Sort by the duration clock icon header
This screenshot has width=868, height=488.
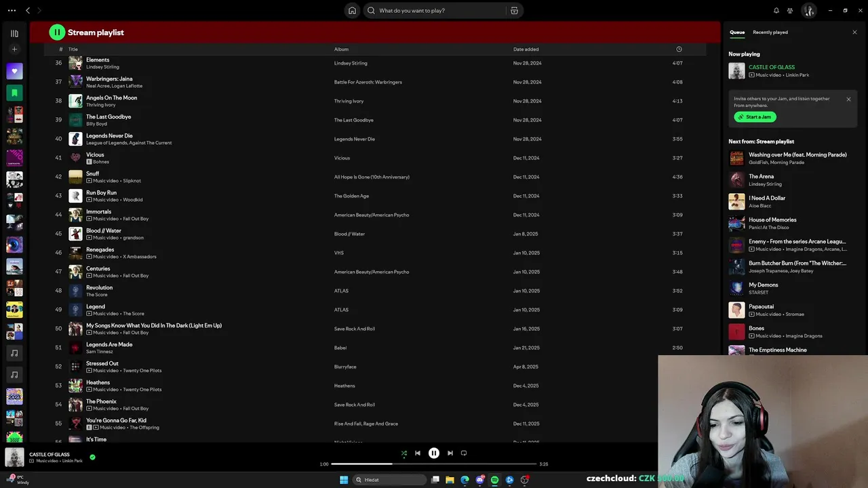click(679, 49)
